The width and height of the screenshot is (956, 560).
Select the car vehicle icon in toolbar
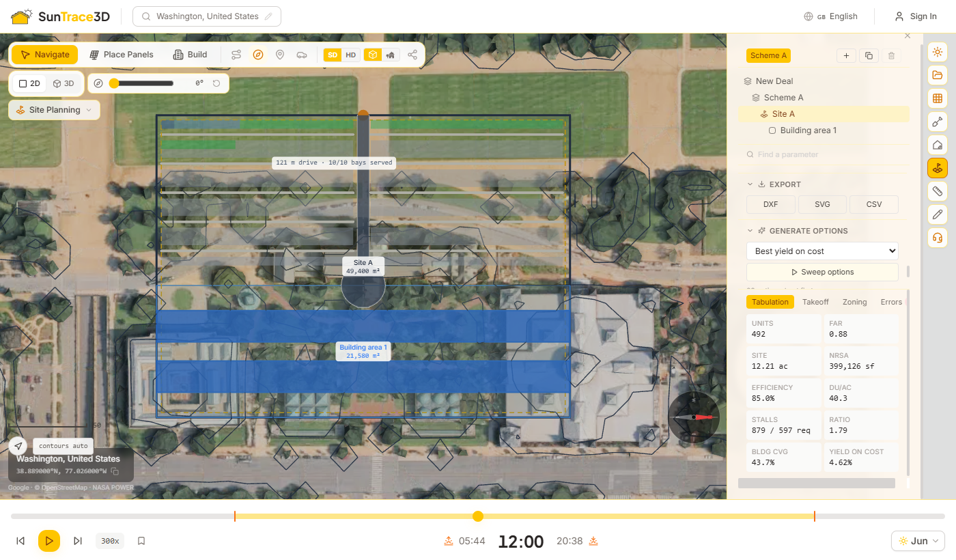(x=302, y=55)
